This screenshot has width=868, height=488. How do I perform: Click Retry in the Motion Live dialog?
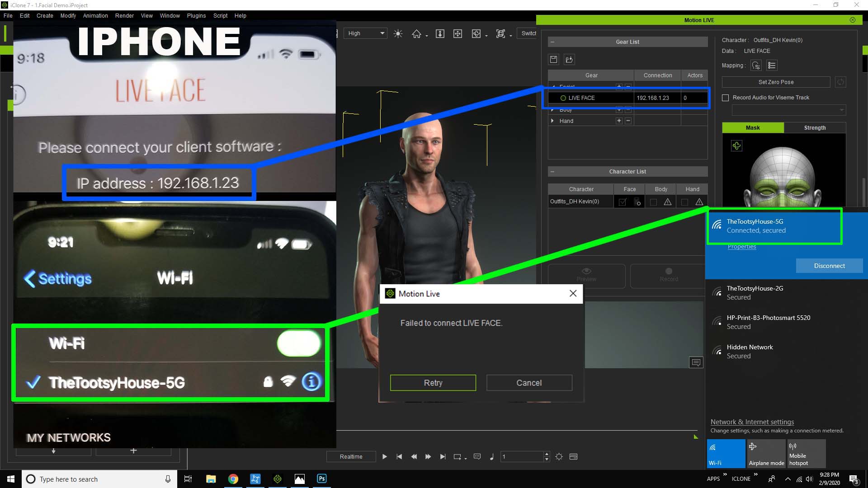[x=433, y=383]
